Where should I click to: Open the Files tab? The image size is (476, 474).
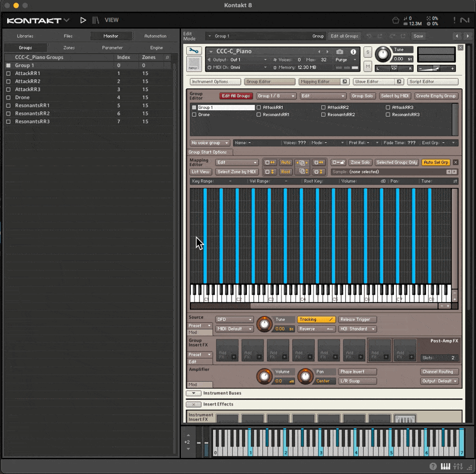(68, 36)
